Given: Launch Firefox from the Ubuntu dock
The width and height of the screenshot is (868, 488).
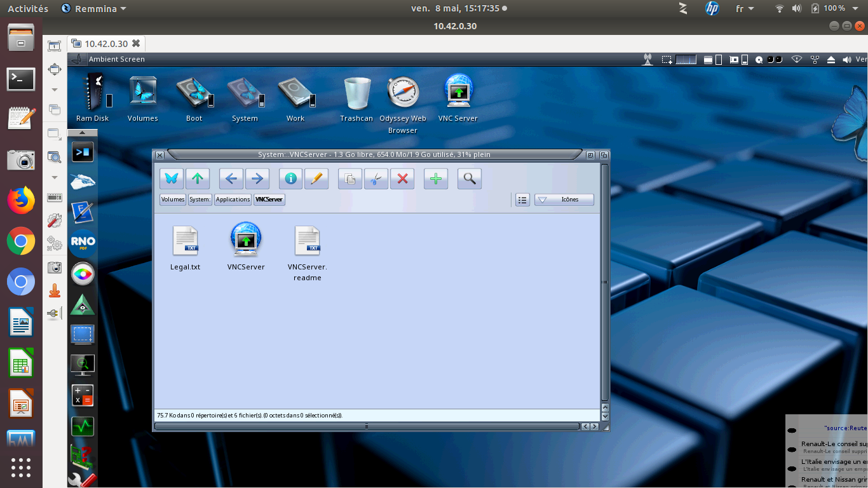Looking at the screenshot, I should click(21, 201).
